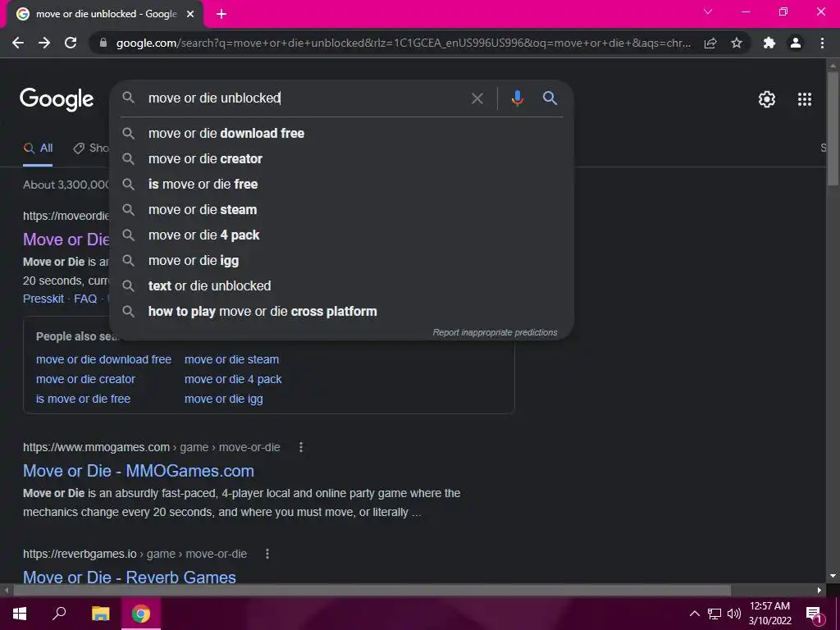Click related search 'move or die steam'
The width and height of the screenshot is (840, 630).
point(231,359)
